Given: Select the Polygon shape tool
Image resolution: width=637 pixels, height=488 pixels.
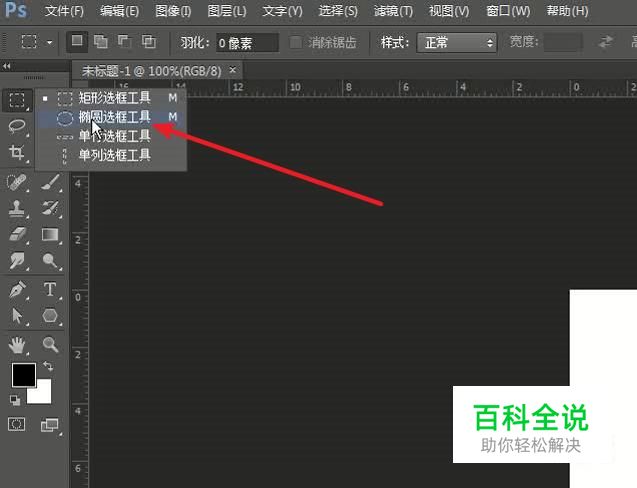Looking at the screenshot, I should [x=50, y=316].
